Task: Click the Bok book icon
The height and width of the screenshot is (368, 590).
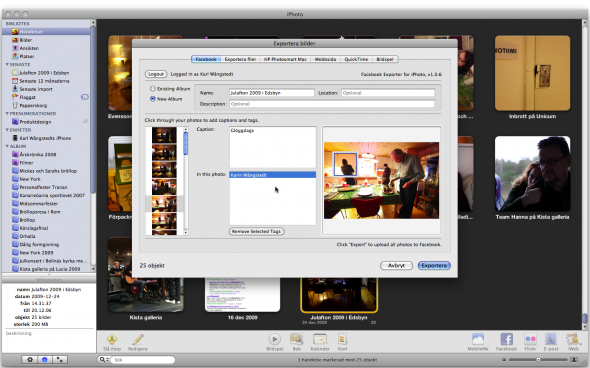Action: click(x=297, y=339)
